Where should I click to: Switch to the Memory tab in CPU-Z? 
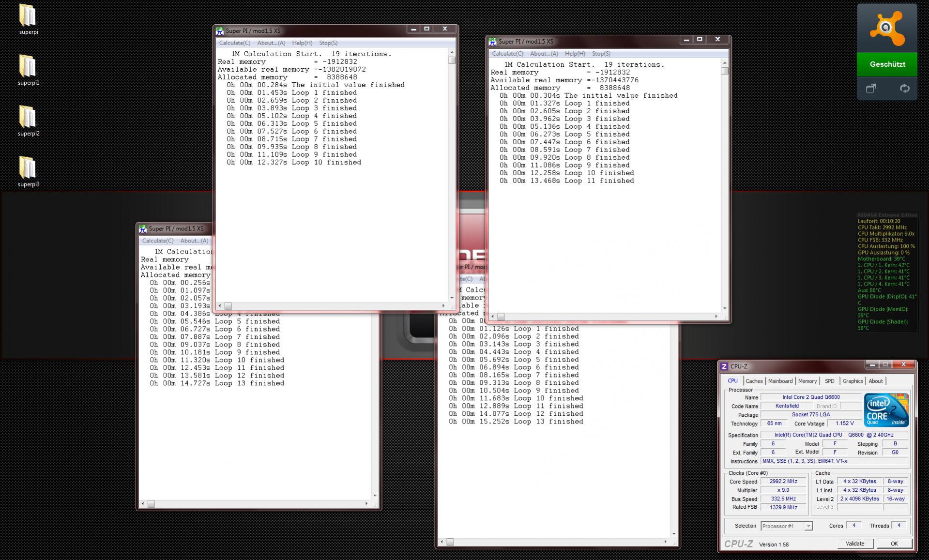tap(807, 381)
